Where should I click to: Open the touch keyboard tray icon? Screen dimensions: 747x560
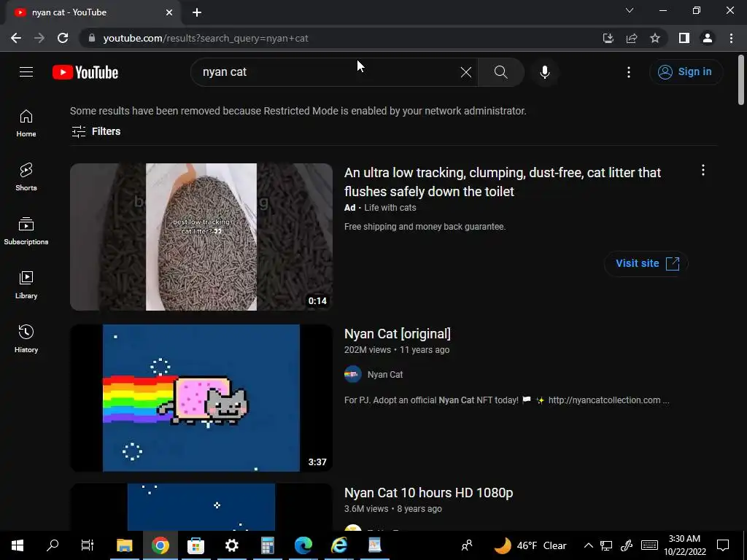(649, 545)
